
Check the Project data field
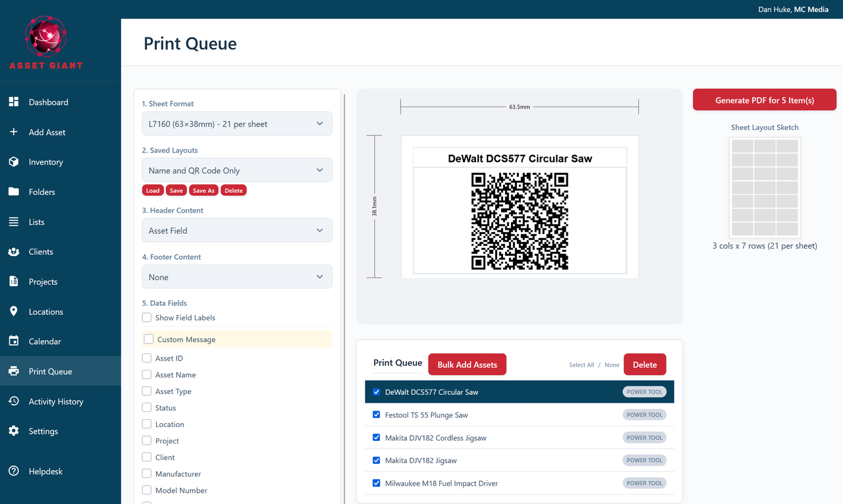[147, 440]
